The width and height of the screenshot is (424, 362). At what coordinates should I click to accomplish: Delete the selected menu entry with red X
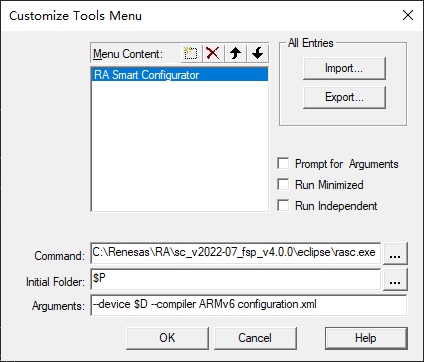pyautogui.click(x=213, y=53)
